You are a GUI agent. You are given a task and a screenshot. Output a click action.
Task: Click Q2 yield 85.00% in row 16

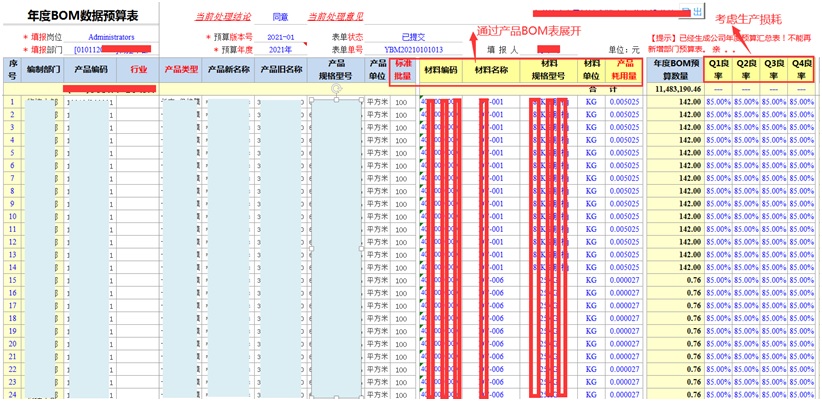pyautogui.click(x=746, y=292)
